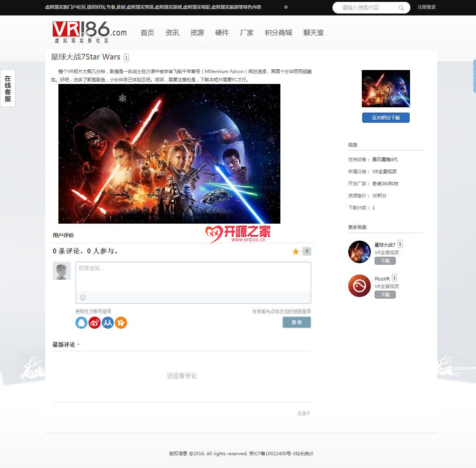
Task: Click the 星球大战7 round resource icon
Action: point(360,252)
